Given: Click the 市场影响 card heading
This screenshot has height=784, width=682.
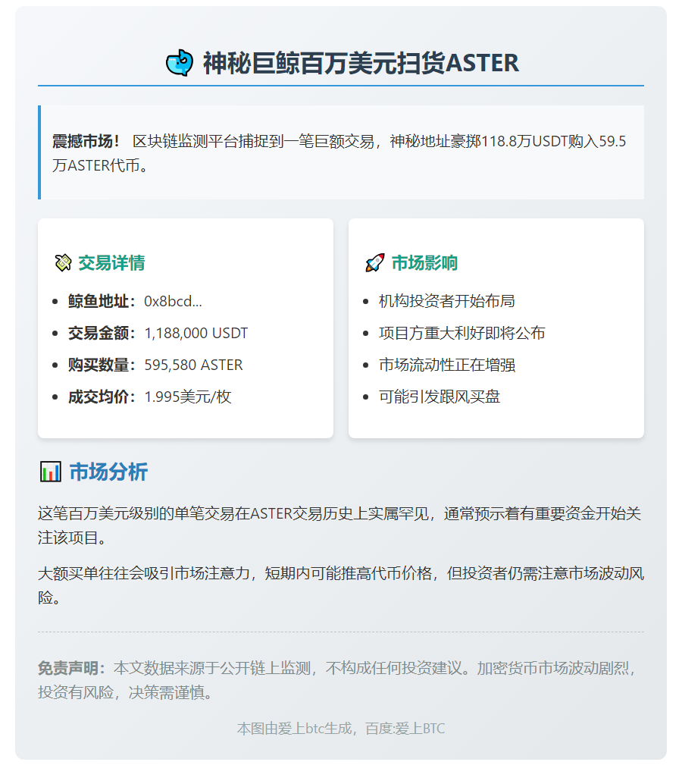Looking at the screenshot, I should tap(424, 263).
